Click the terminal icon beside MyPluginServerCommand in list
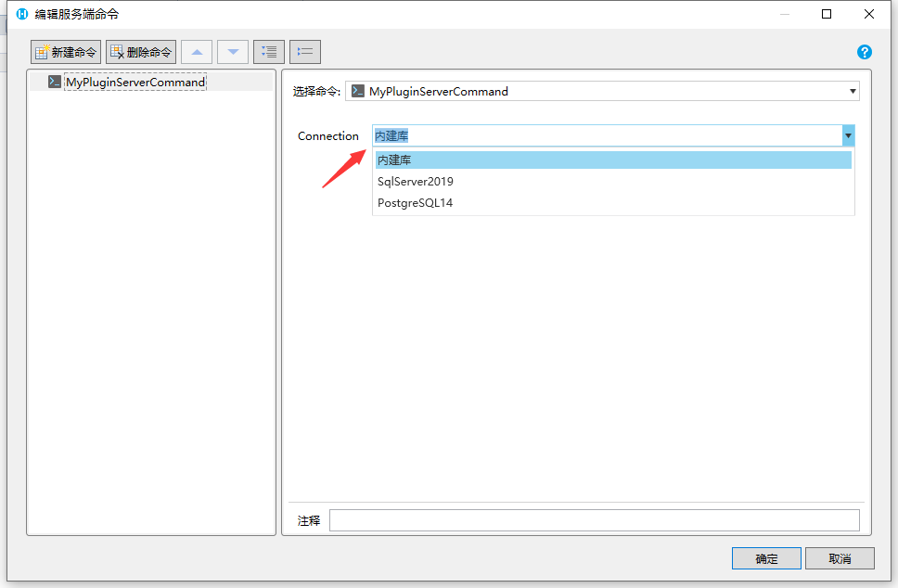Image resolution: width=898 pixels, height=588 pixels. [55, 82]
